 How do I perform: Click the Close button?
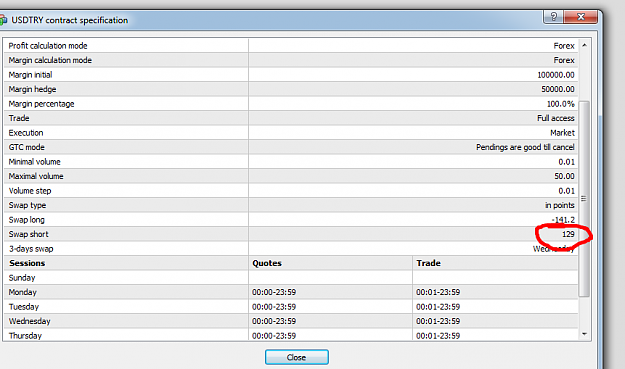pyautogui.click(x=297, y=357)
